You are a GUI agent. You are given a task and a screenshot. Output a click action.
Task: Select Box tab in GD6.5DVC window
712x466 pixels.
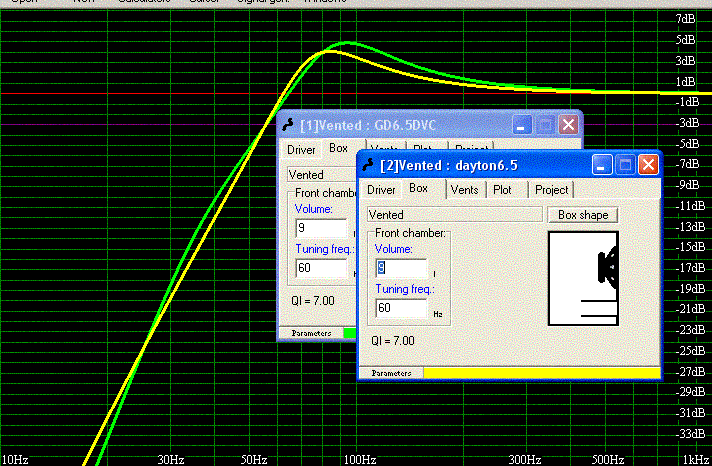point(338,148)
